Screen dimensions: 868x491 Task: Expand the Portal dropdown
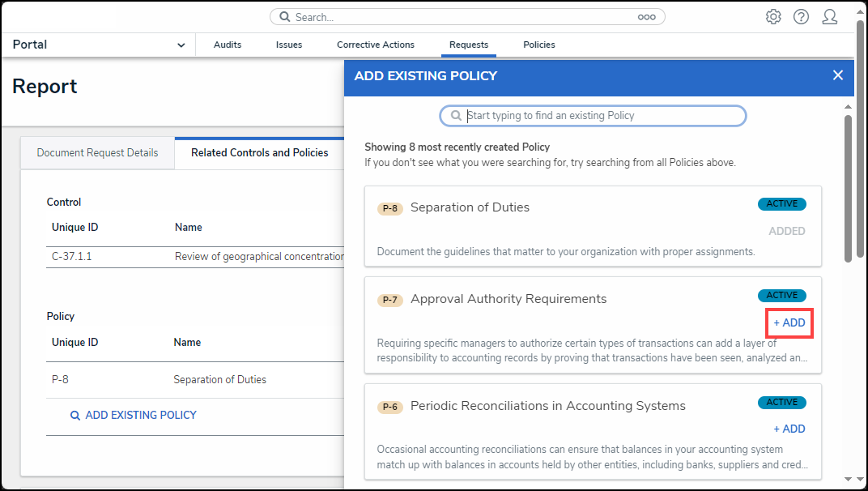(x=181, y=45)
